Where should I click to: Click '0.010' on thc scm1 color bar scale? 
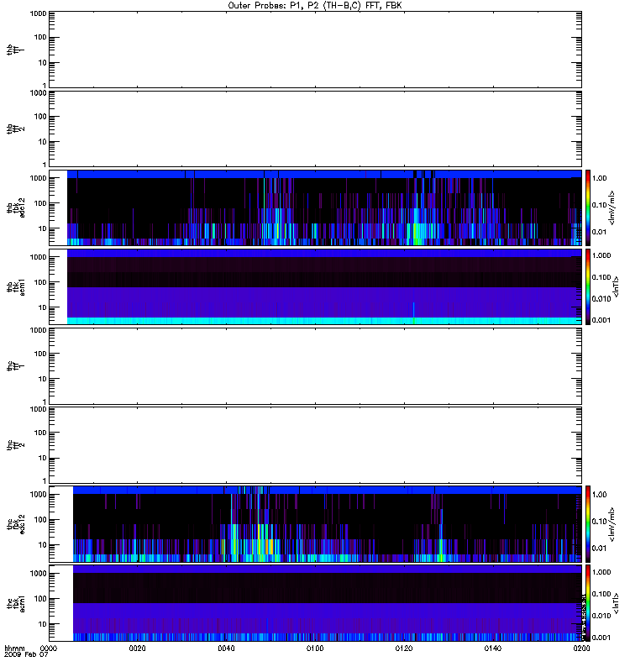point(601,616)
